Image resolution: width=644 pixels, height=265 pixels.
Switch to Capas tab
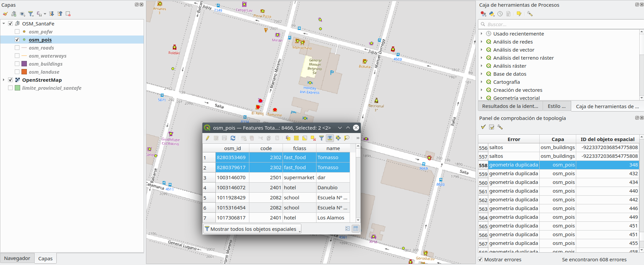(45, 258)
